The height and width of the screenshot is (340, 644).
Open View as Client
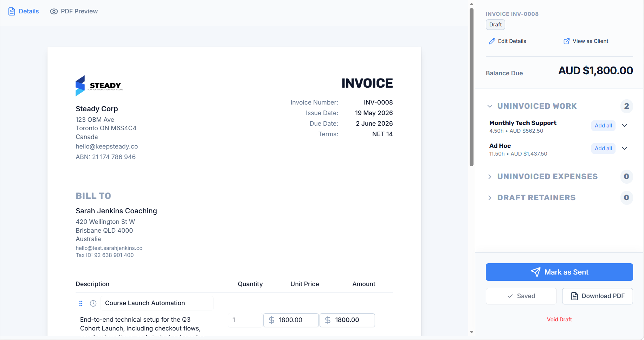(586, 41)
